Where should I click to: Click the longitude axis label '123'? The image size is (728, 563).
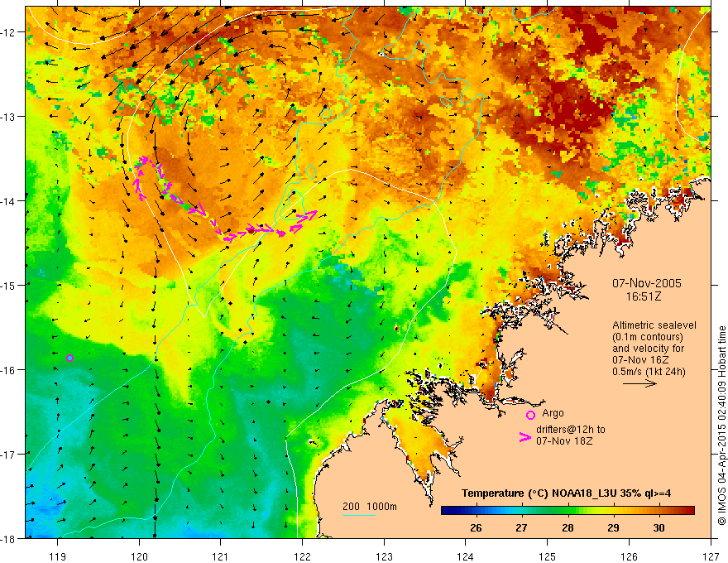point(384,556)
